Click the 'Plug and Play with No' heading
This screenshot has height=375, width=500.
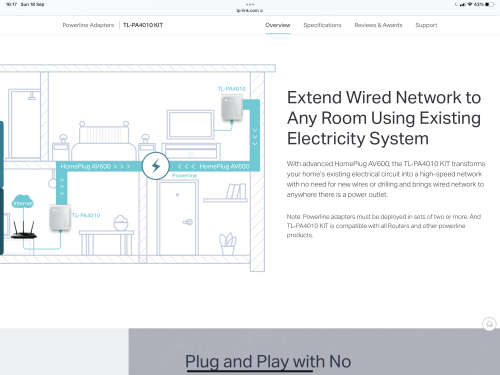268,362
